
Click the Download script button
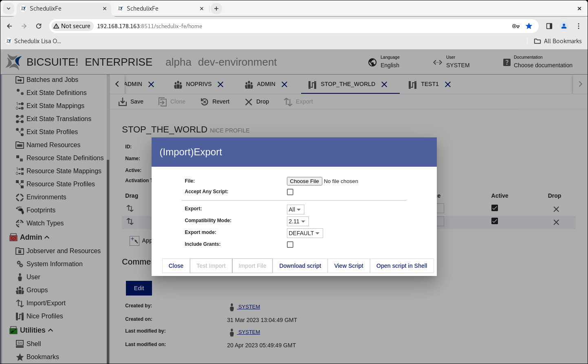tap(300, 266)
